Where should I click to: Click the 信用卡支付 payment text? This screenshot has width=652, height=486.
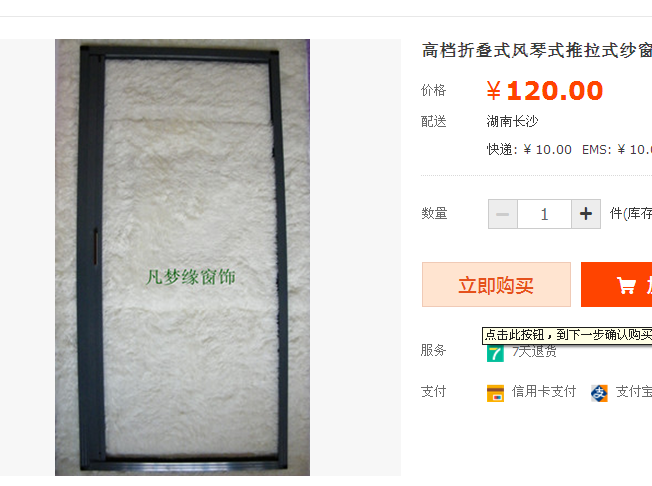click(543, 391)
